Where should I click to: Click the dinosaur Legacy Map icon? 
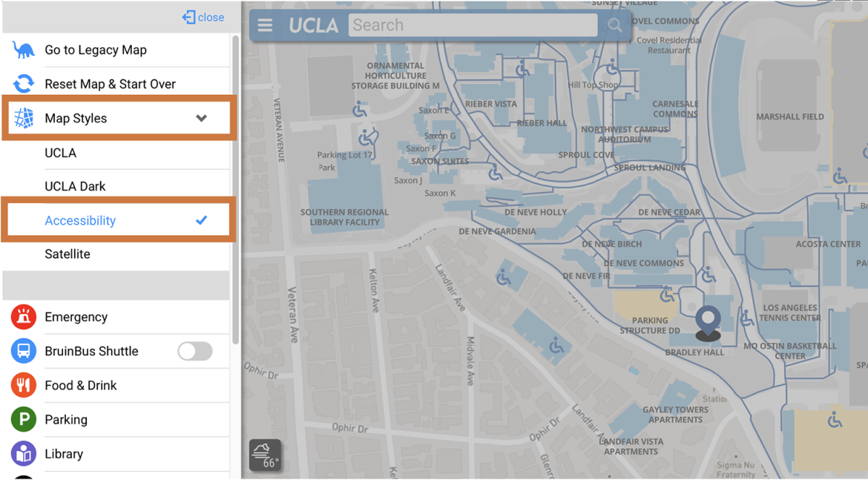point(23,50)
